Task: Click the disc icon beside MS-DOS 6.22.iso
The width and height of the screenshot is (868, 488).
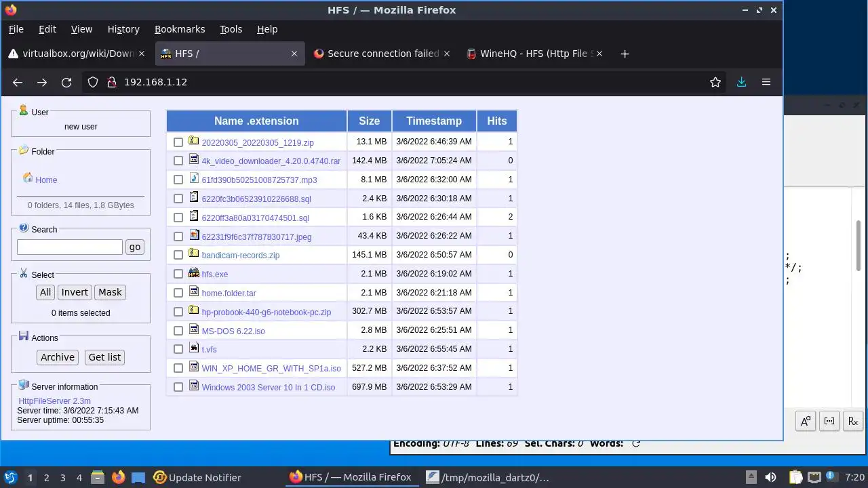Action: coord(194,329)
